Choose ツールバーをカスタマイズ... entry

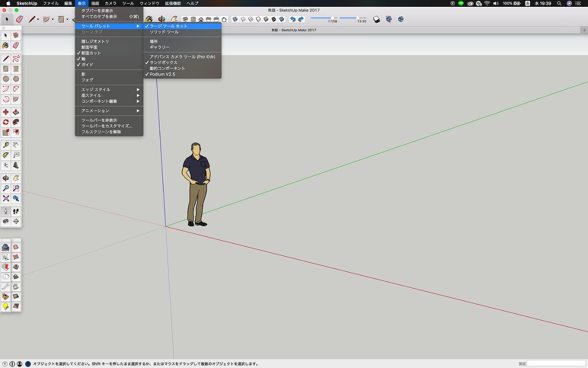[109, 126]
